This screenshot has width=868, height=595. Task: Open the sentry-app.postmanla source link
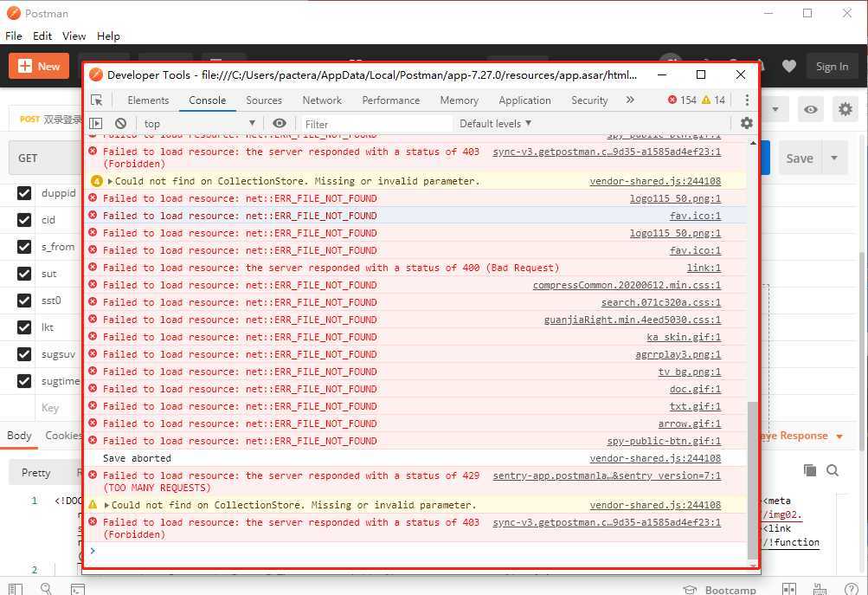(x=607, y=475)
